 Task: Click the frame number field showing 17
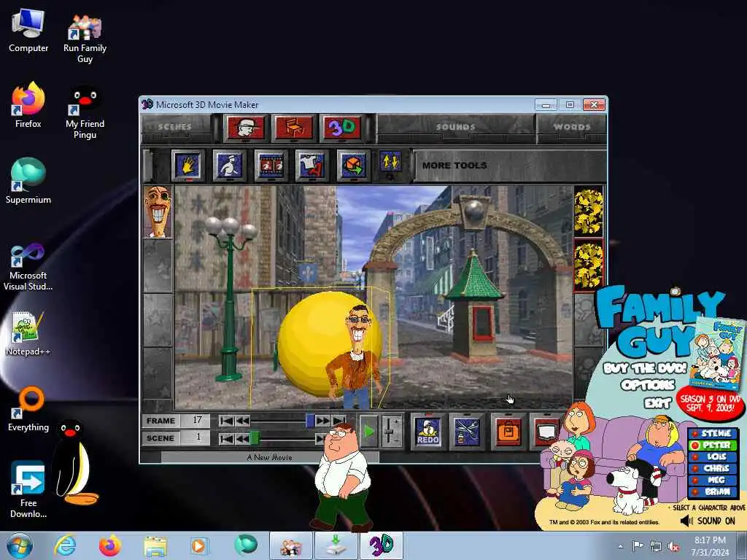(x=196, y=421)
